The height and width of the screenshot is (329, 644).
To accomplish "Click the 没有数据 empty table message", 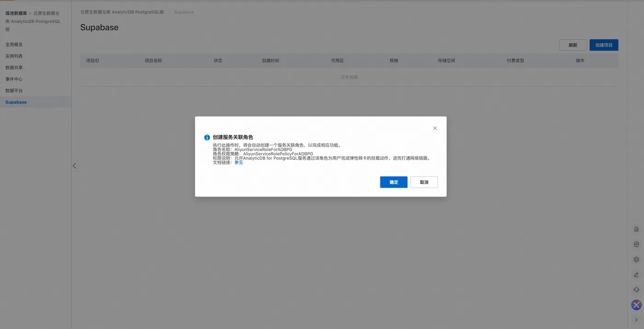I will click(x=349, y=77).
